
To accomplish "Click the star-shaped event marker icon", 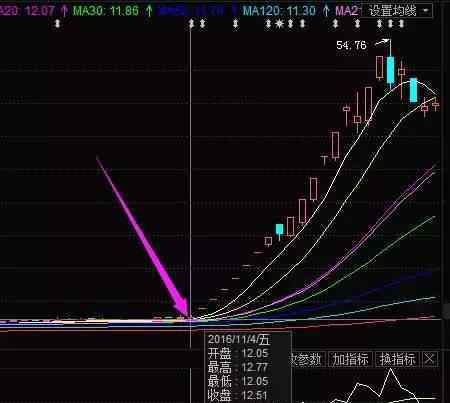I will pyautogui.click(x=279, y=24).
